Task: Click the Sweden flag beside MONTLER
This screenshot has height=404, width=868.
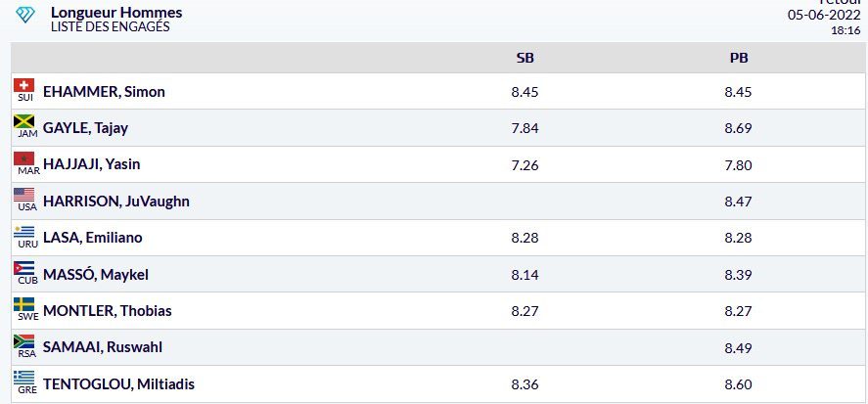Action: point(23,304)
